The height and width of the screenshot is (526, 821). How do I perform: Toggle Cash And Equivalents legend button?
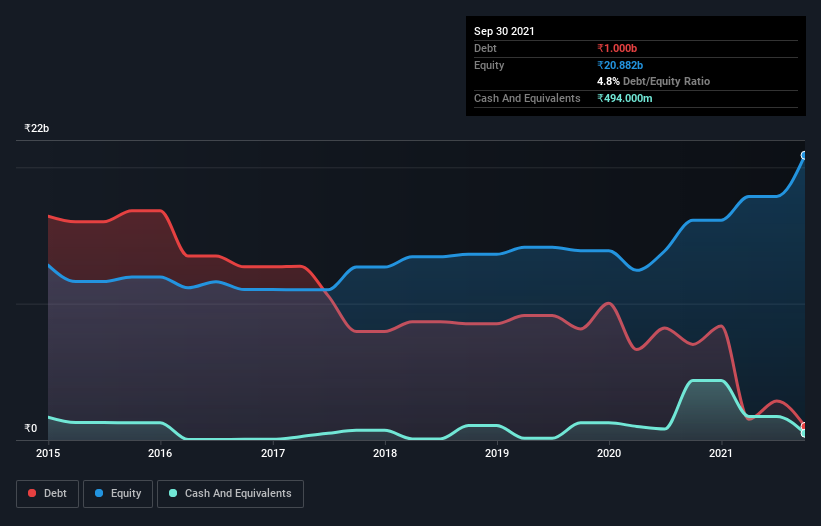point(230,494)
